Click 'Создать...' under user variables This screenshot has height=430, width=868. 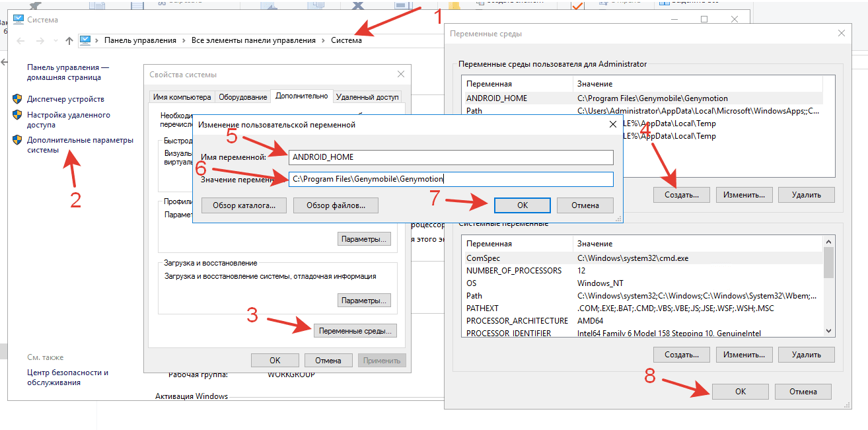tap(681, 195)
